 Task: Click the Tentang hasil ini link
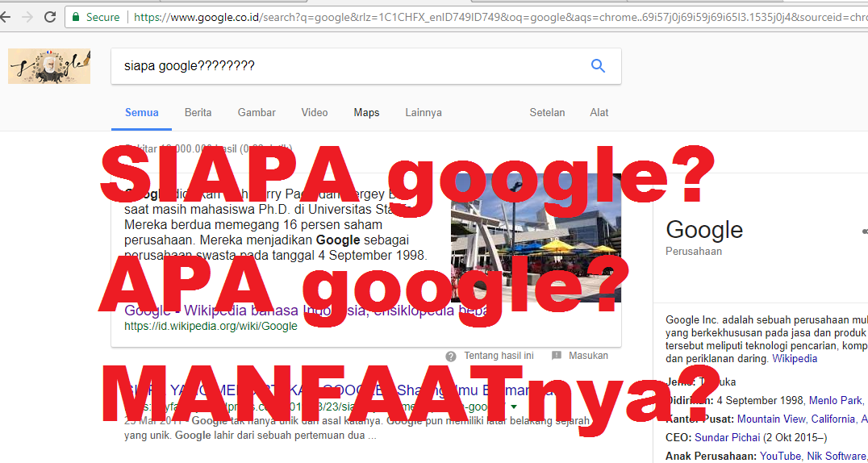point(499,356)
